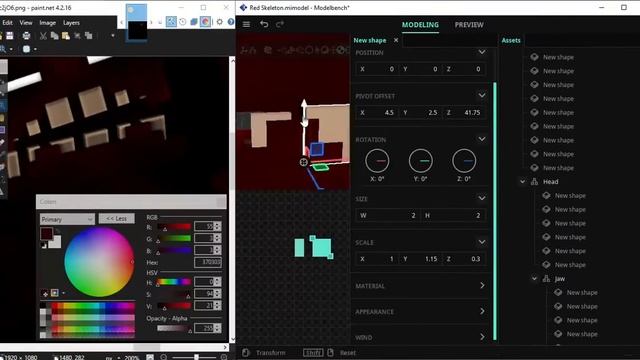Open paint.net Settings gear icon
Viewport: 640px width, 360px height.
point(220,22)
